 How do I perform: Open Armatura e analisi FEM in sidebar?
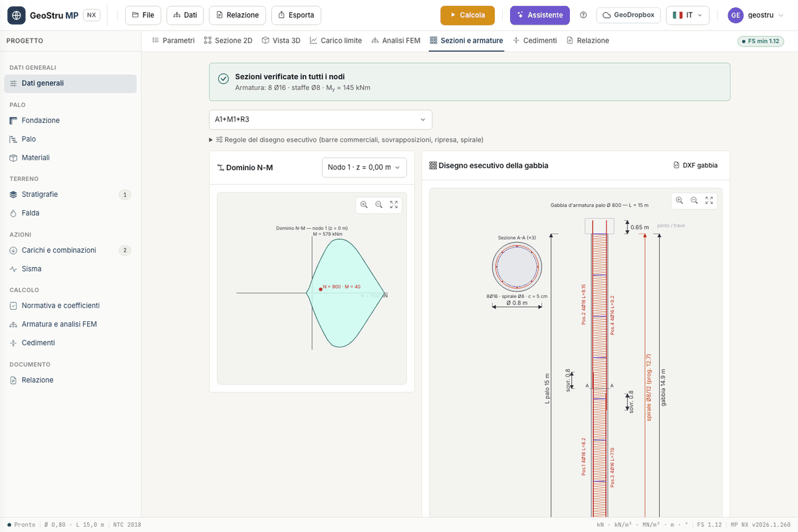[70, 325]
